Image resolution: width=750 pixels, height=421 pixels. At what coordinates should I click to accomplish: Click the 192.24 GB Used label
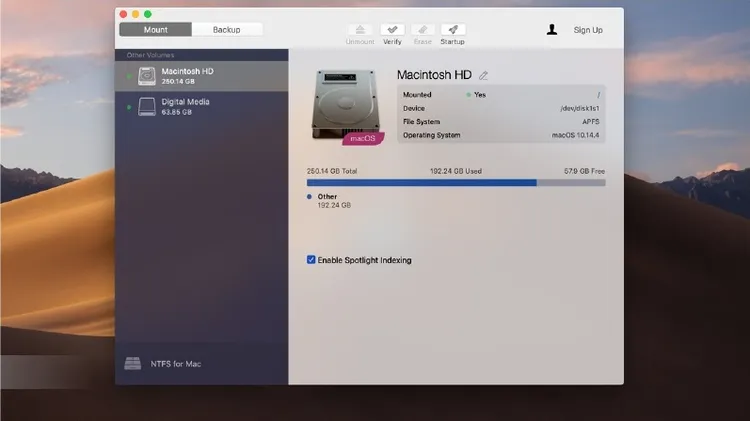click(x=456, y=171)
